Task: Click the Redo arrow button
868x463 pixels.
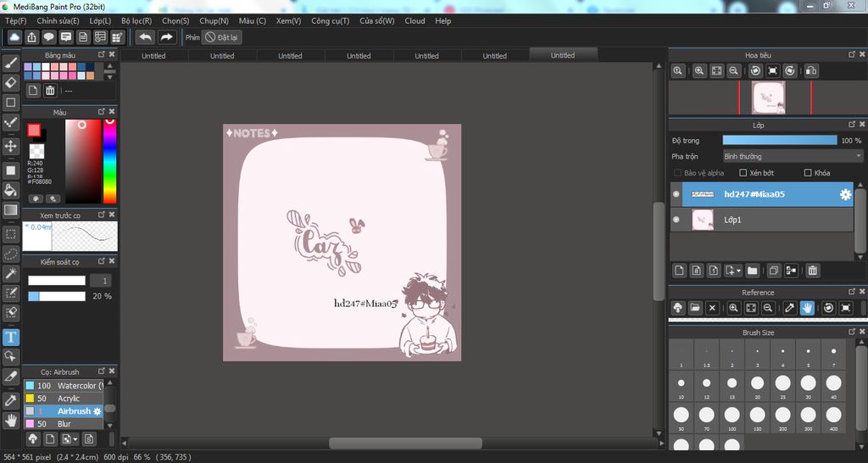Action: [166, 37]
